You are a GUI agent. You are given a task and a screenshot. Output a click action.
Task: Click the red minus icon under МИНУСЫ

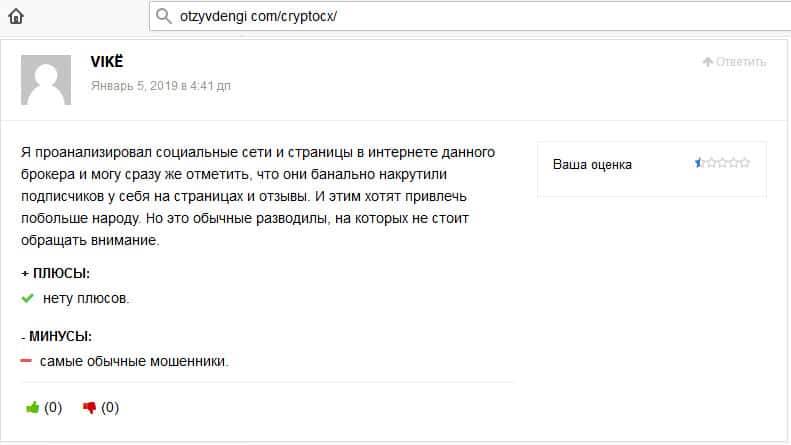click(x=27, y=361)
